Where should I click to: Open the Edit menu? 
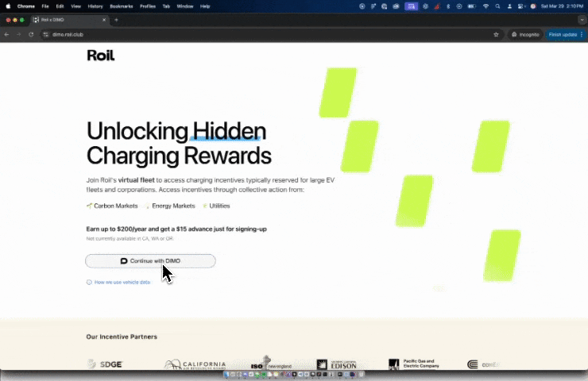coord(60,6)
